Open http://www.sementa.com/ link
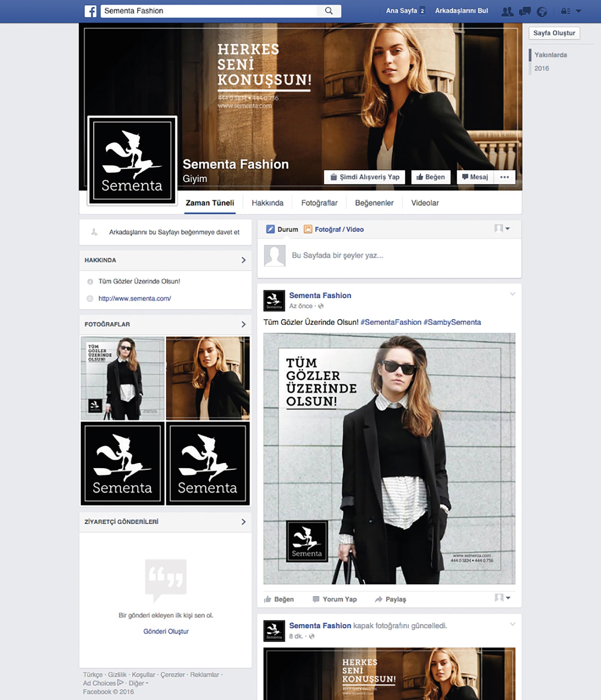 click(135, 299)
